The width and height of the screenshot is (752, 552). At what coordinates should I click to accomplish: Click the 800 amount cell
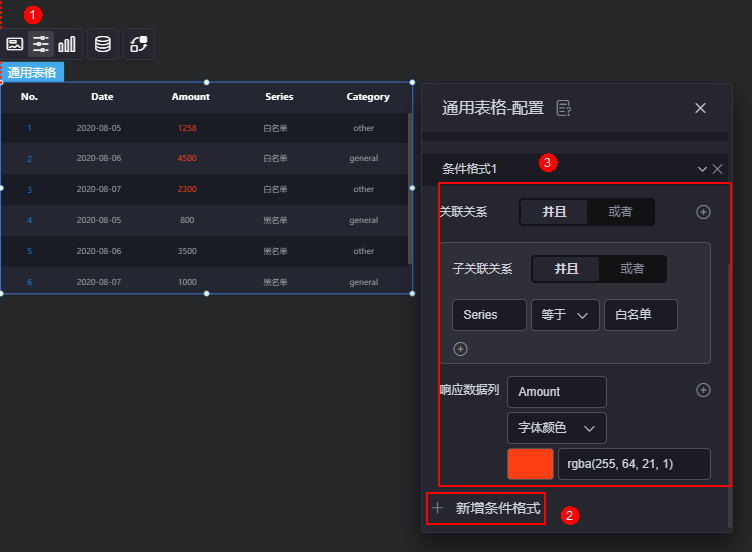click(x=187, y=220)
